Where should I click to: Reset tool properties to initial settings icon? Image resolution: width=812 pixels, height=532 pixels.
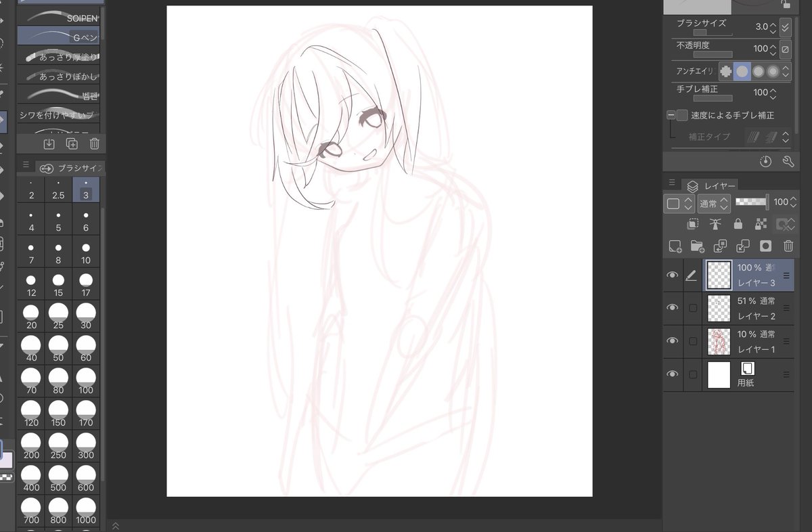[x=765, y=162]
